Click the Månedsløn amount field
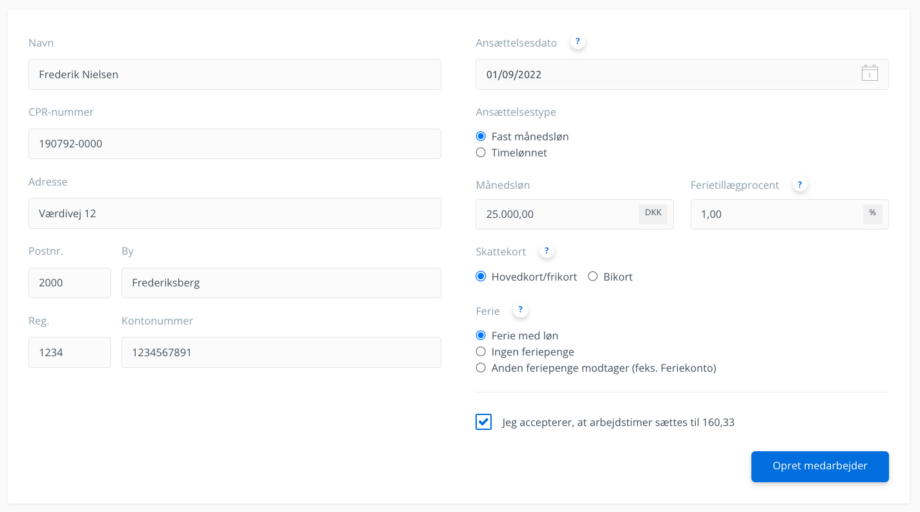 [574, 214]
